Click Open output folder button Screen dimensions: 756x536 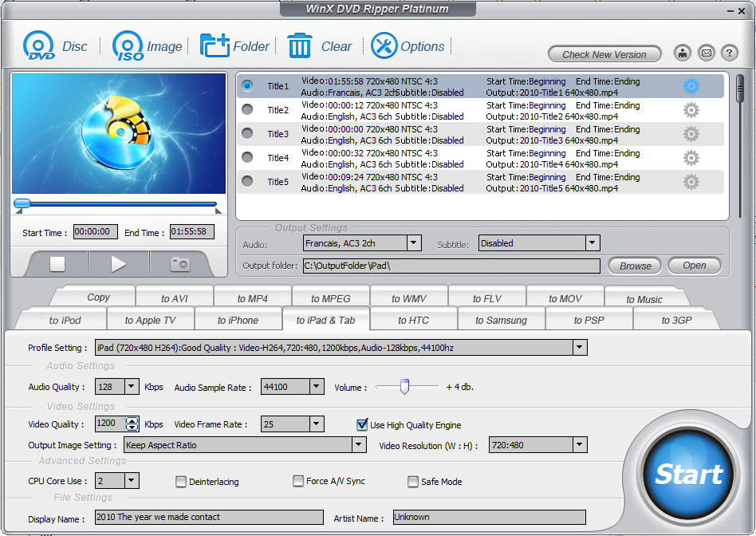695,266
